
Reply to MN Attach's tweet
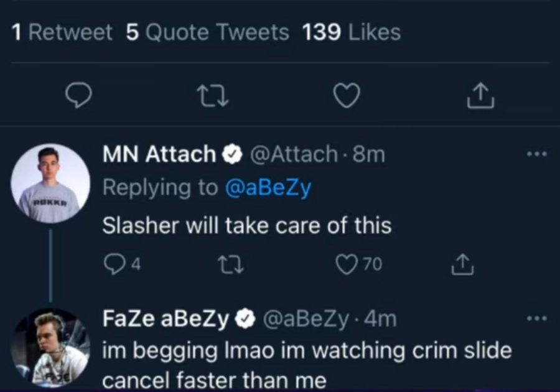tap(115, 264)
